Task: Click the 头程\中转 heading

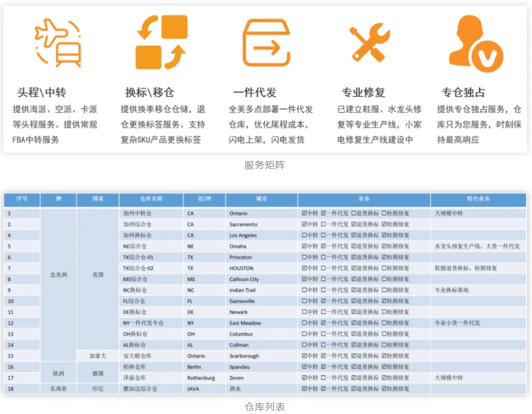Action: click(42, 92)
